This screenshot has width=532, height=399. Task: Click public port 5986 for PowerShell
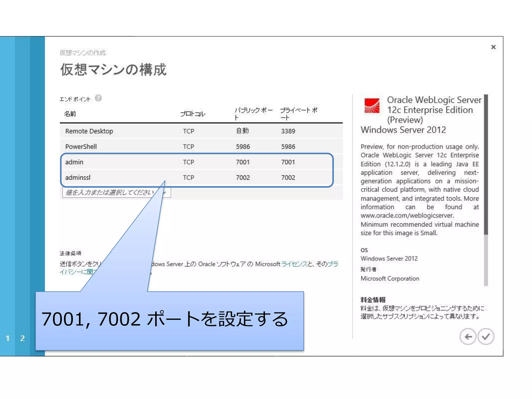[x=243, y=147]
